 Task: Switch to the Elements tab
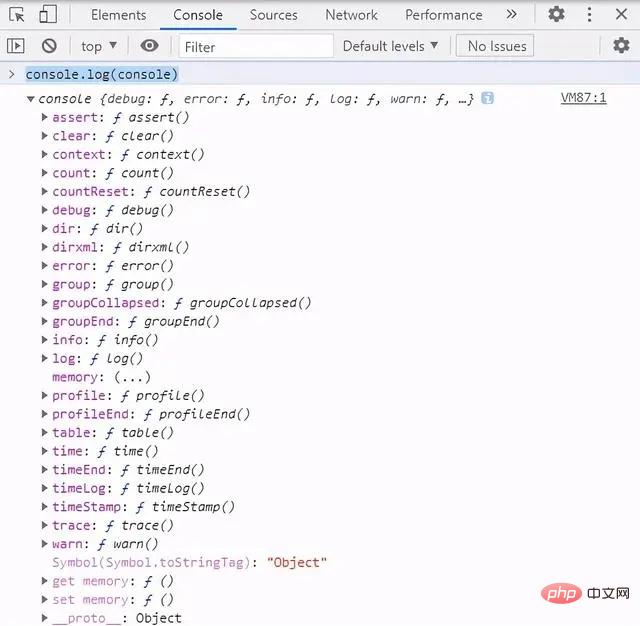[118, 15]
